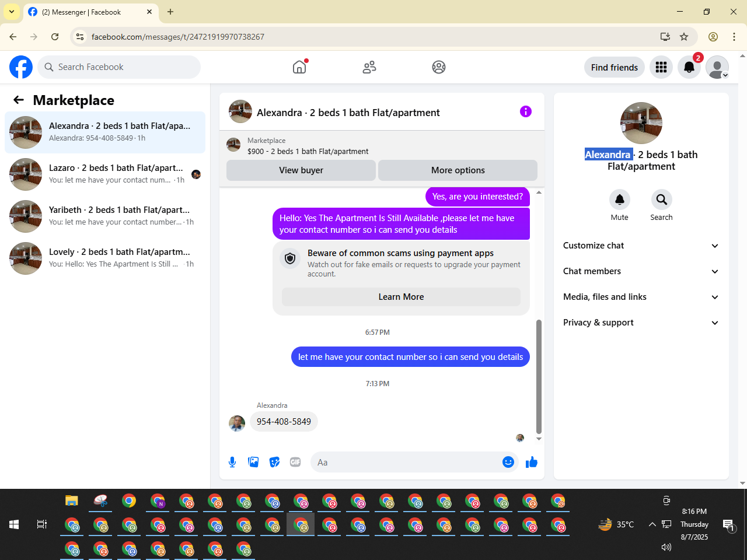Open a new browser tab
Screen dimensions: 747x560
[170, 12]
